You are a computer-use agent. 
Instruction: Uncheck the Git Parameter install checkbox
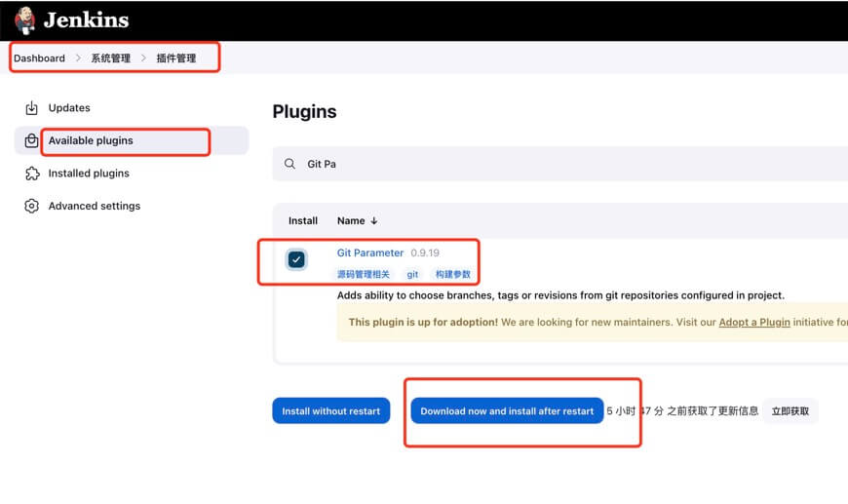pos(296,259)
